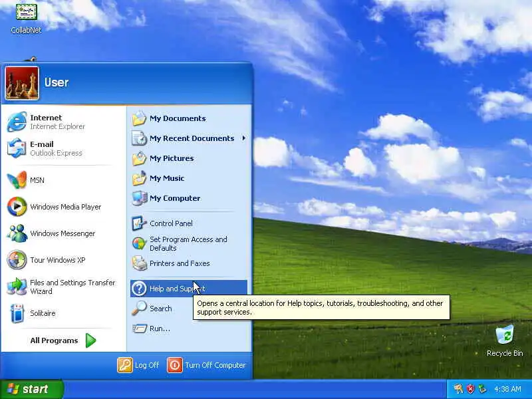Expand All Programs with the green arrow
Screen dimensions: 532x399
(x=90, y=340)
